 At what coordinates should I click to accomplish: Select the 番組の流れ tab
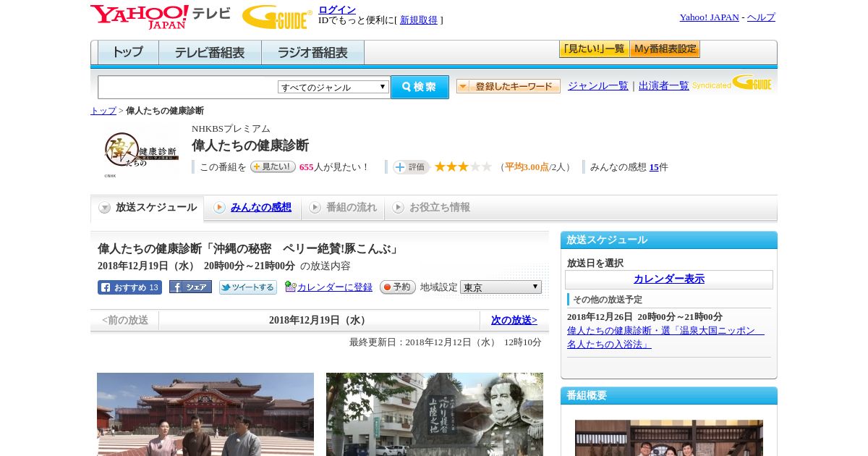pos(343,208)
